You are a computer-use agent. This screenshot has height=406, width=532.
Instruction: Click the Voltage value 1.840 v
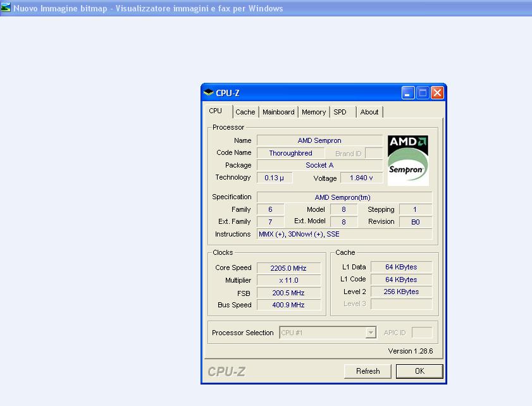[x=362, y=178]
